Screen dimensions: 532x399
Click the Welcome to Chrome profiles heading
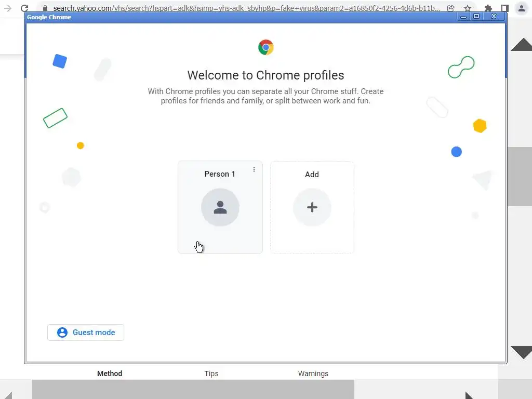click(265, 75)
